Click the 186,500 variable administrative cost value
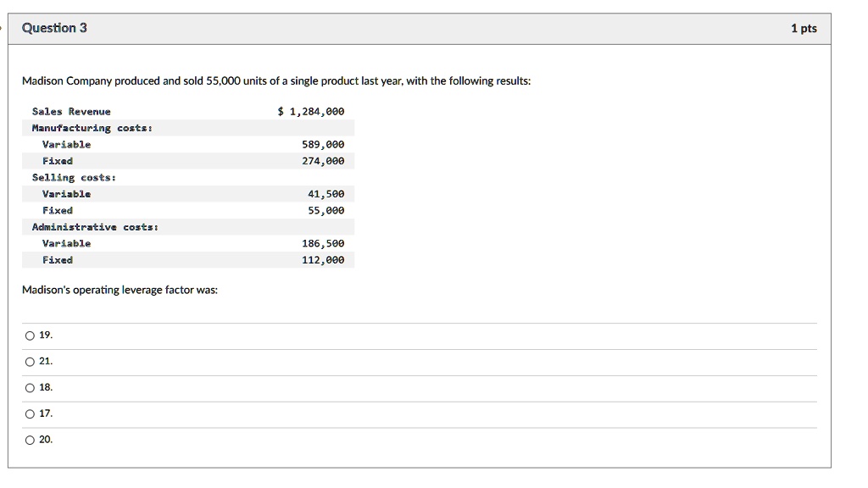868x488 pixels. point(323,243)
